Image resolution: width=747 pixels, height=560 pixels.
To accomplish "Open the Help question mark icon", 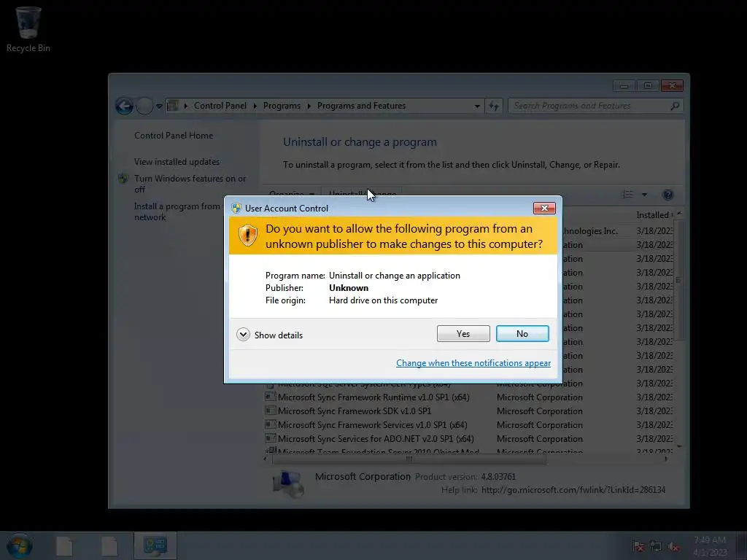I will pos(668,194).
